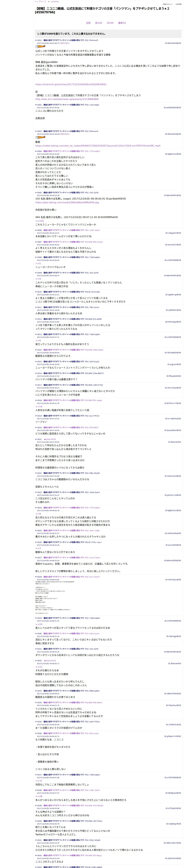Click the 2BP(2001) link in post 0003

[64, 134]
